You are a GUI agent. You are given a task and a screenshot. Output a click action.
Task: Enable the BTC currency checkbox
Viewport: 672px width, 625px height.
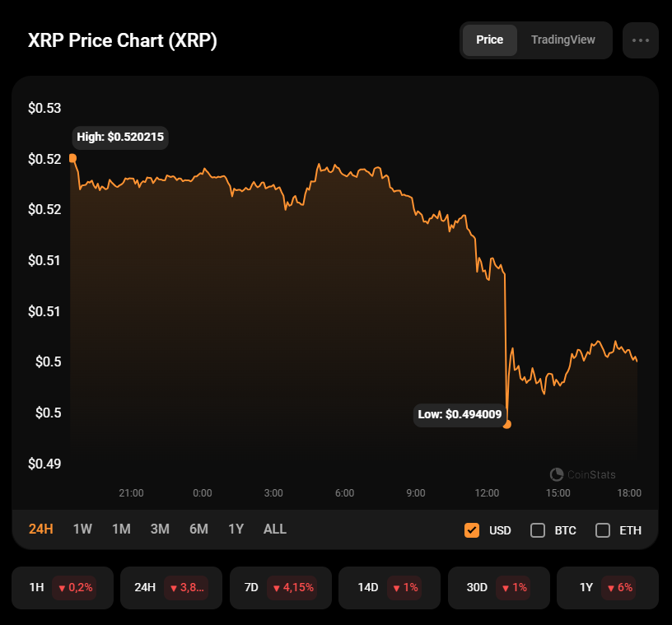(538, 529)
